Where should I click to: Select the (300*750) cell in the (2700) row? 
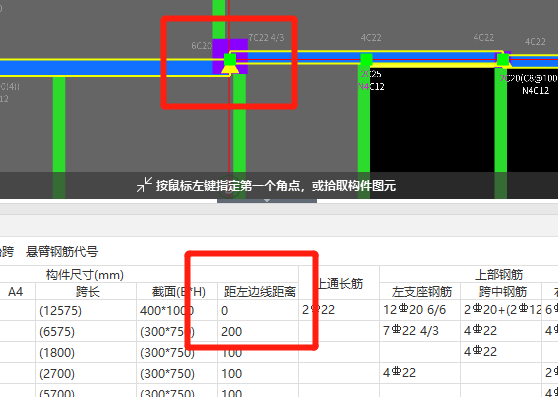177,374
